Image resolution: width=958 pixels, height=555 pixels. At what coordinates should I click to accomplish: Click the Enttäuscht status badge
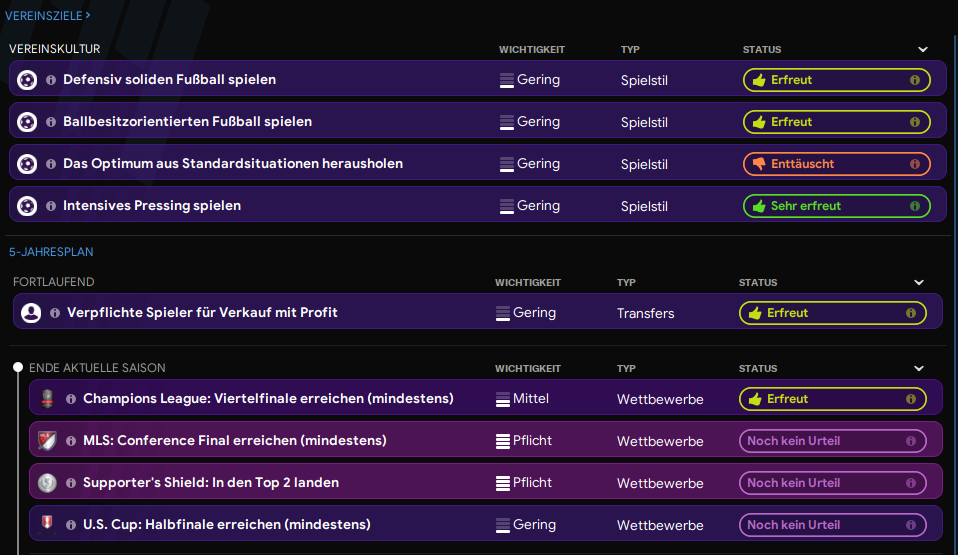tap(836, 164)
